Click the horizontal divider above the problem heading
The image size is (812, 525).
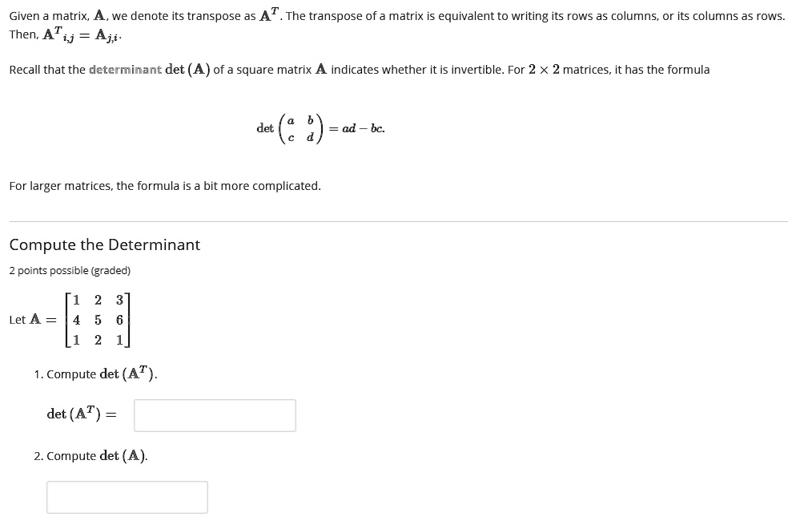tap(398, 221)
